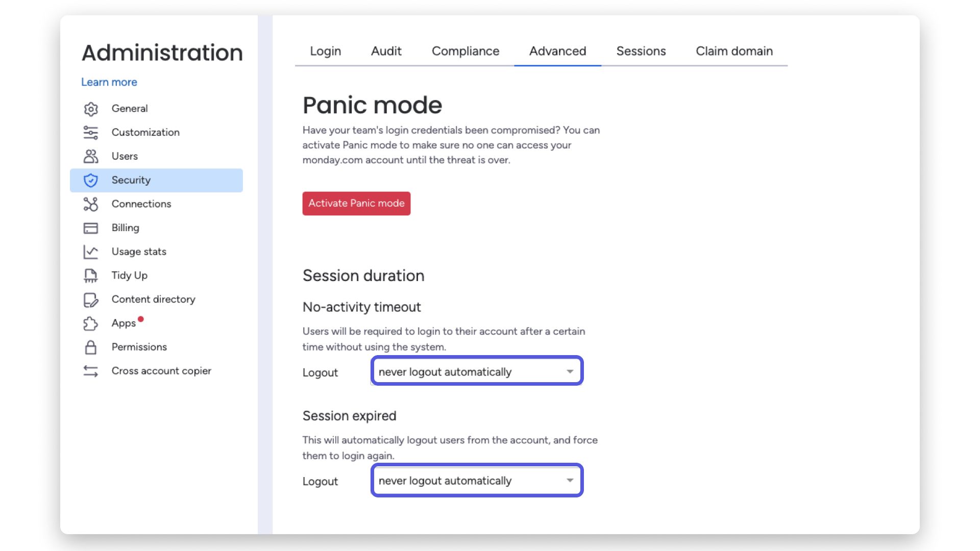Click the Usage stats chart icon
The width and height of the screenshot is (980, 551).
91,252
